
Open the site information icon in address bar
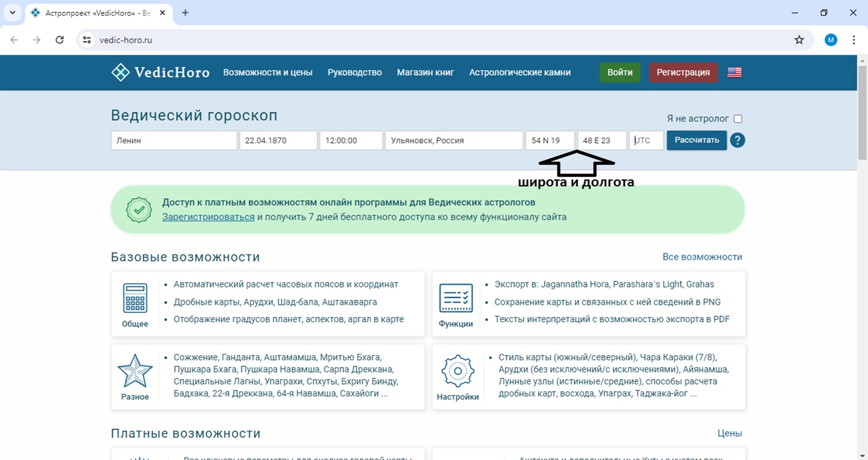87,40
